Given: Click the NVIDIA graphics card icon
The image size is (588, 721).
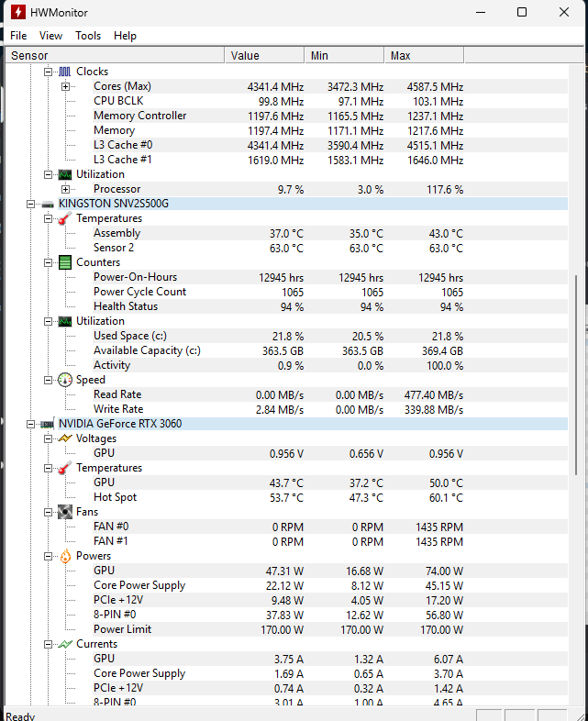Looking at the screenshot, I should (48, 424).
